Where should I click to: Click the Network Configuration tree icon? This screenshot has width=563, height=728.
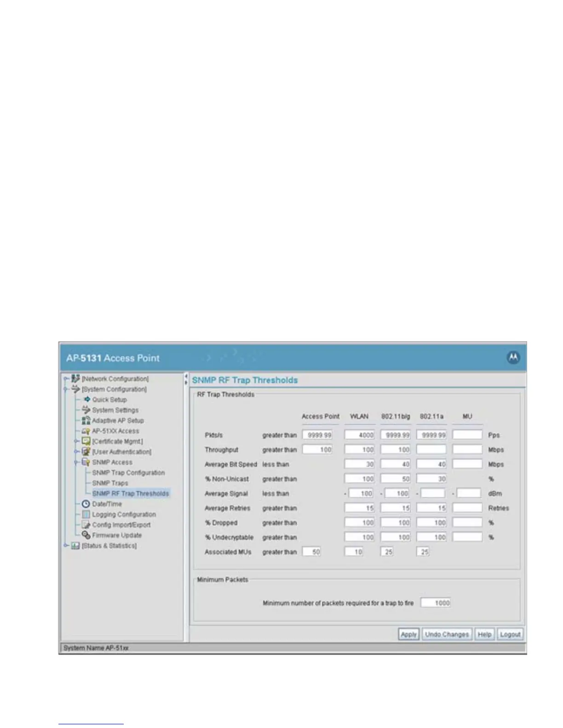click(76, 379)
